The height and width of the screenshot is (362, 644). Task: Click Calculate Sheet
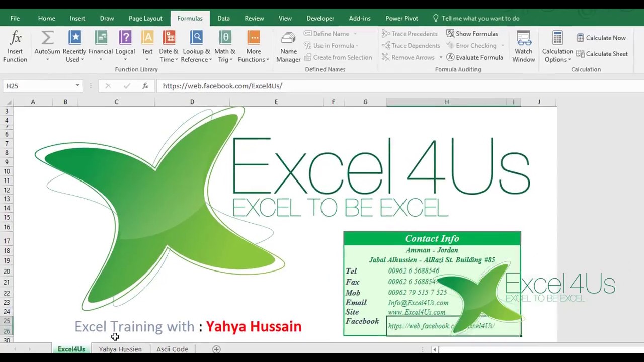(602, 54)
